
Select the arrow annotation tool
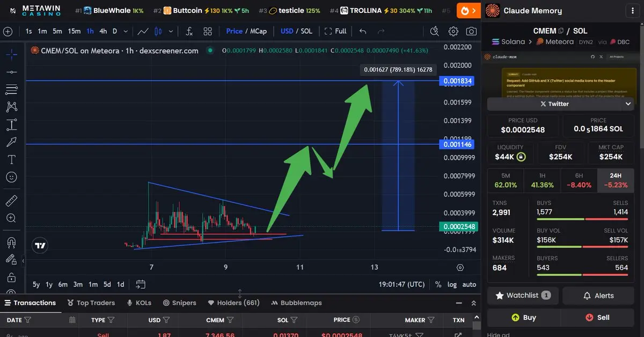coord(11,142)
